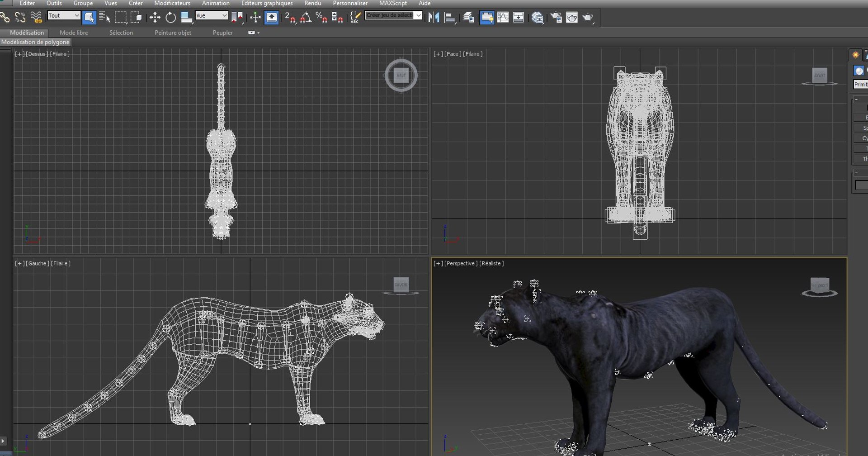Click the Render Production teapot icon
The image size is (868, 456).
point(588,18)
